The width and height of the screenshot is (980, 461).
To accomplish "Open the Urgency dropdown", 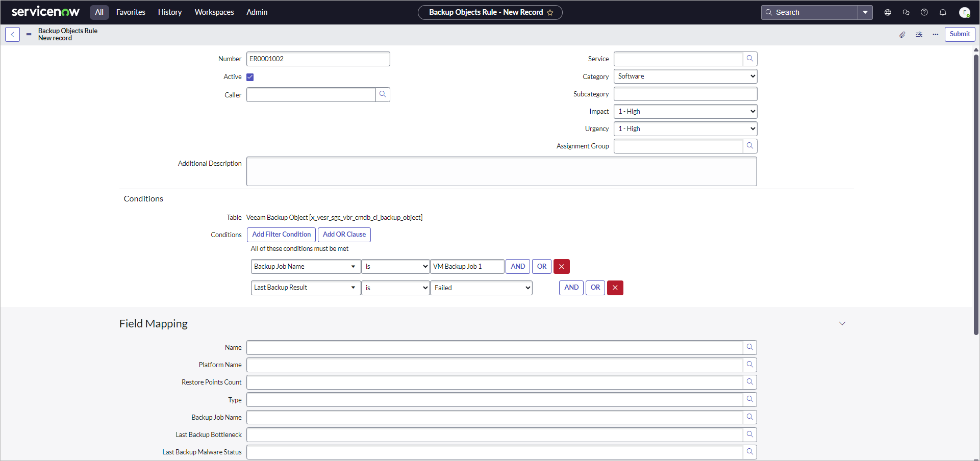I will [x=686, y=129].
